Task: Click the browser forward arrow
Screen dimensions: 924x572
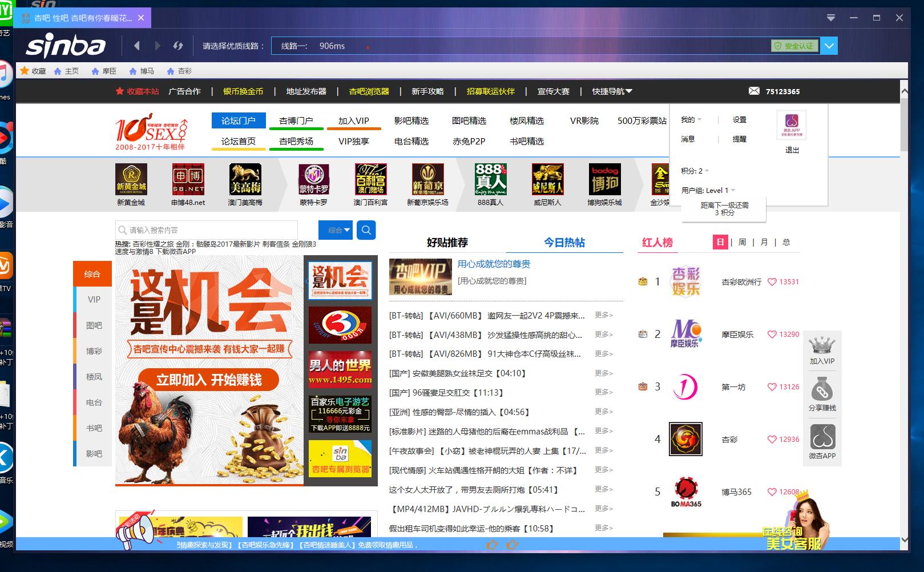Action: (158, 46)
